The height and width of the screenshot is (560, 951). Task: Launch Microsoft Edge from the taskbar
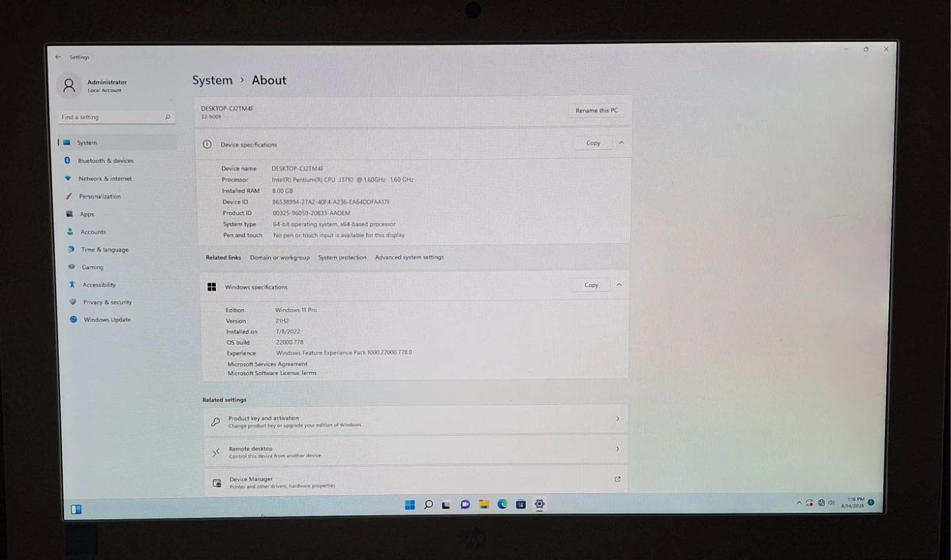(x=503, y=505)
